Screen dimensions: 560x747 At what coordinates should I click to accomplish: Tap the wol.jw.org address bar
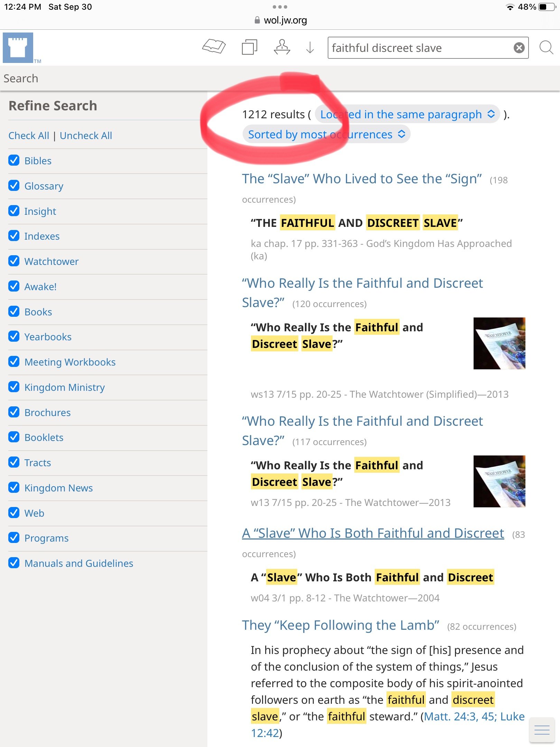pyautogui.click(x=280, y=20)
